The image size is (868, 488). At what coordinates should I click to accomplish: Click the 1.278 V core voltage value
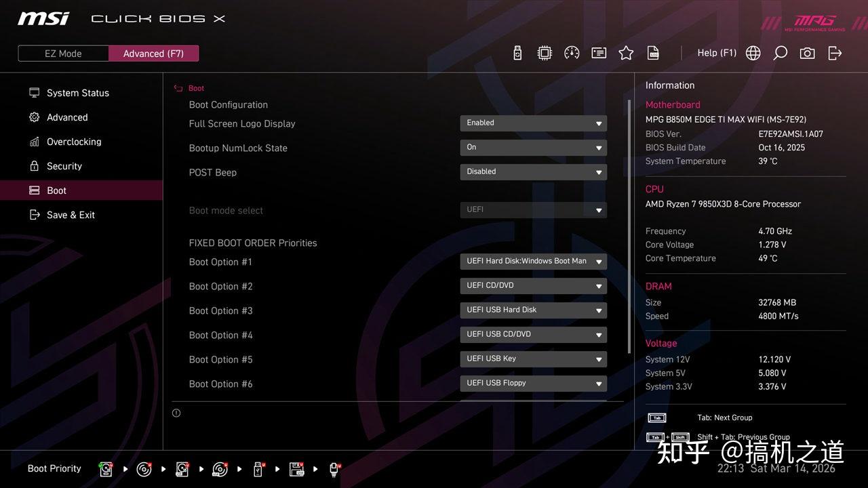(772, 245)
